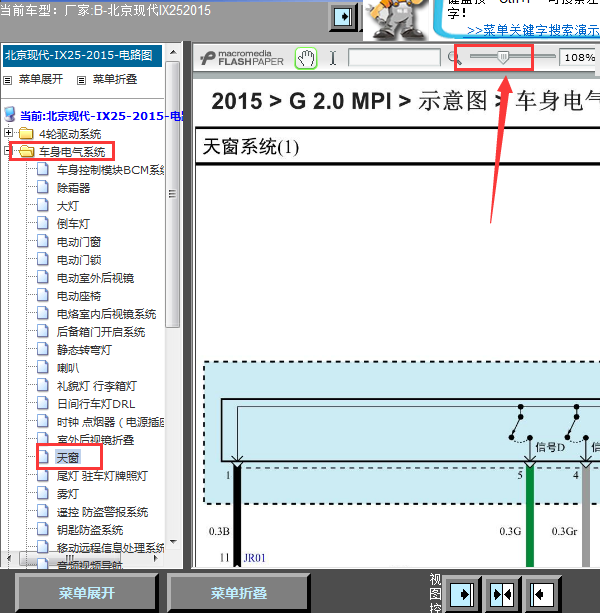Open 车身控制模块BCM系统 diagram
This screenshot has width=600, height=613.
coord(110,170)
